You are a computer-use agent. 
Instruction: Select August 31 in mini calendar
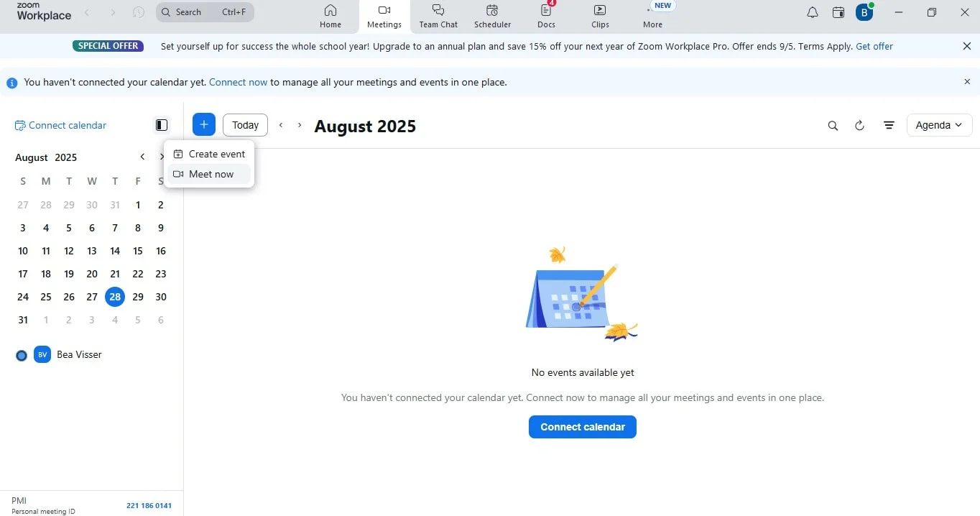tap(23, 320)
